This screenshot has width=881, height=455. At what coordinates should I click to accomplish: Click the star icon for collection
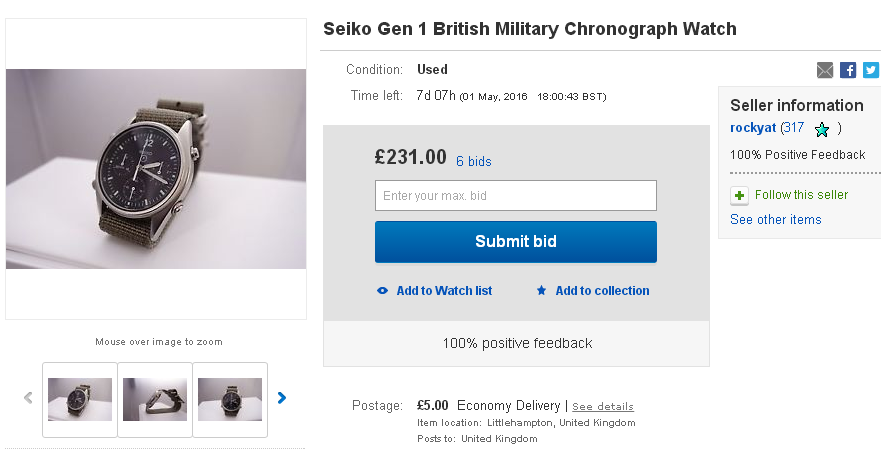[x=542, y=291]
